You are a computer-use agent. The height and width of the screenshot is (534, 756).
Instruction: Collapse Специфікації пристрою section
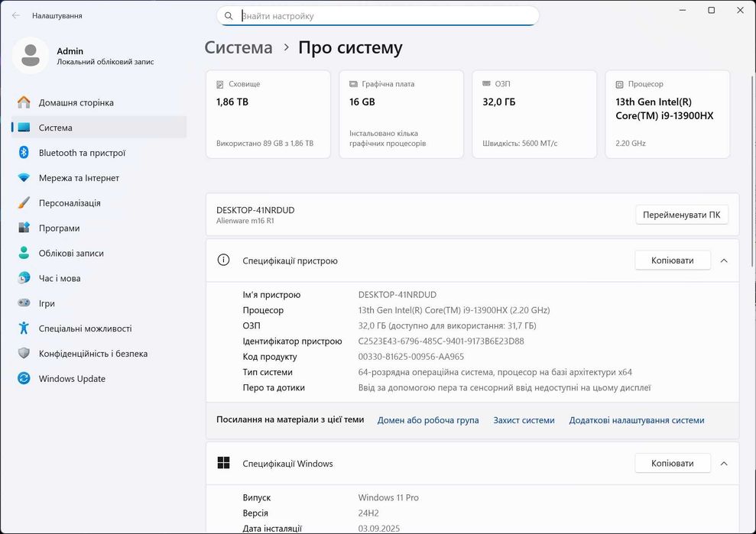pyautogui.click(x=724, y=261)
